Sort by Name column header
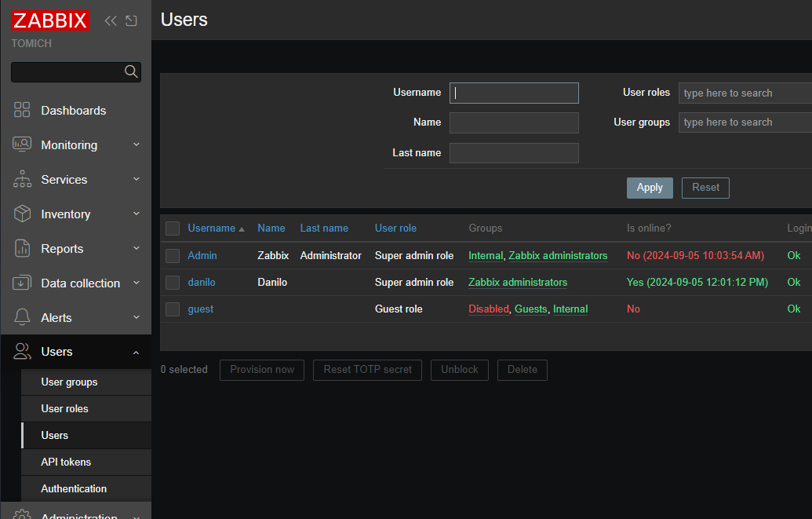The image size is (812, 519). pos(271,228)
